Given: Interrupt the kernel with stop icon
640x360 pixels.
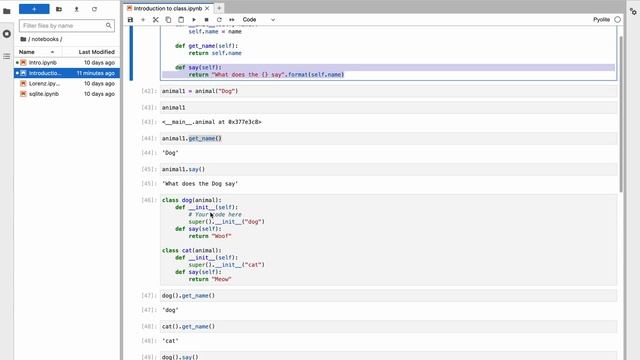Looking at the screenshot, I should [207, 20].
